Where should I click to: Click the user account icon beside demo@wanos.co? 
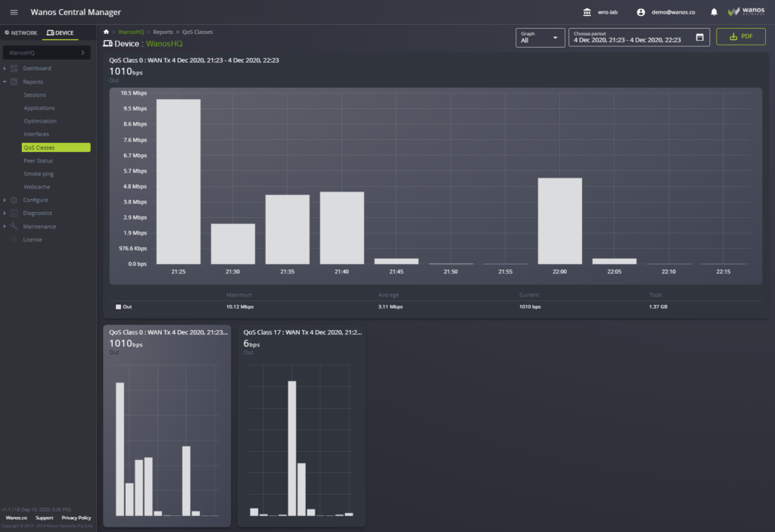click(x=642, y=11)
